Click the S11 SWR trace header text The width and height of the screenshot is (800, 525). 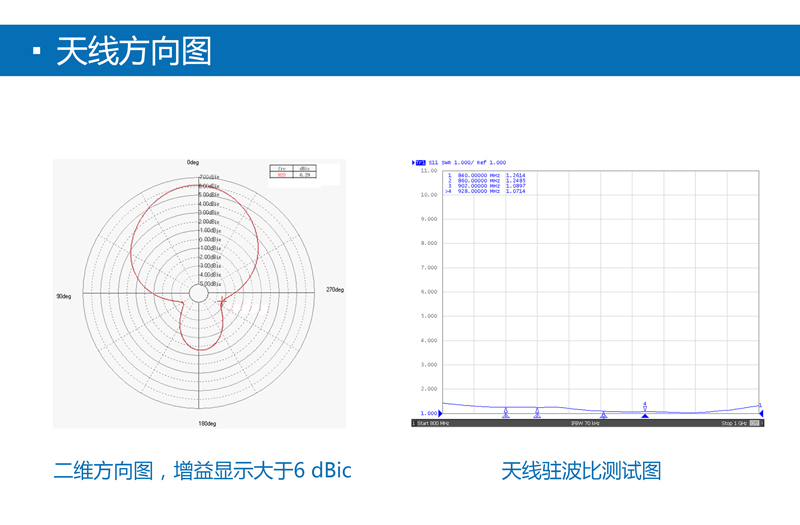[467, 163]
